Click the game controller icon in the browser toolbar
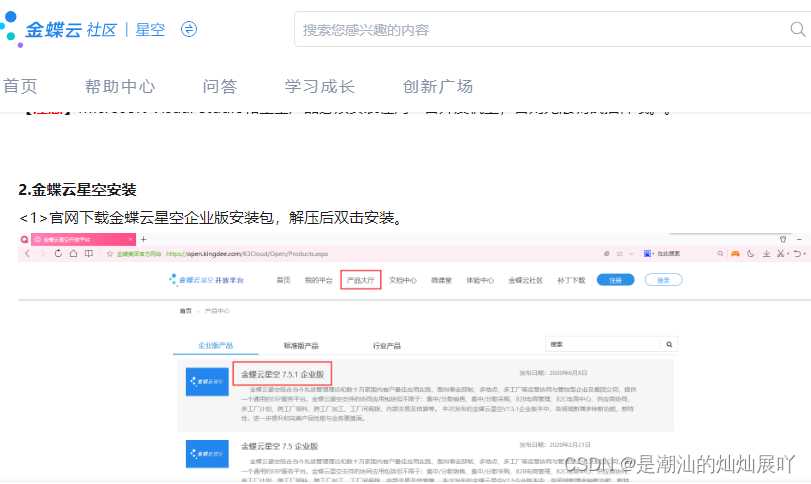Viewport: 811px width, 484px height. (x=735, y=254)
